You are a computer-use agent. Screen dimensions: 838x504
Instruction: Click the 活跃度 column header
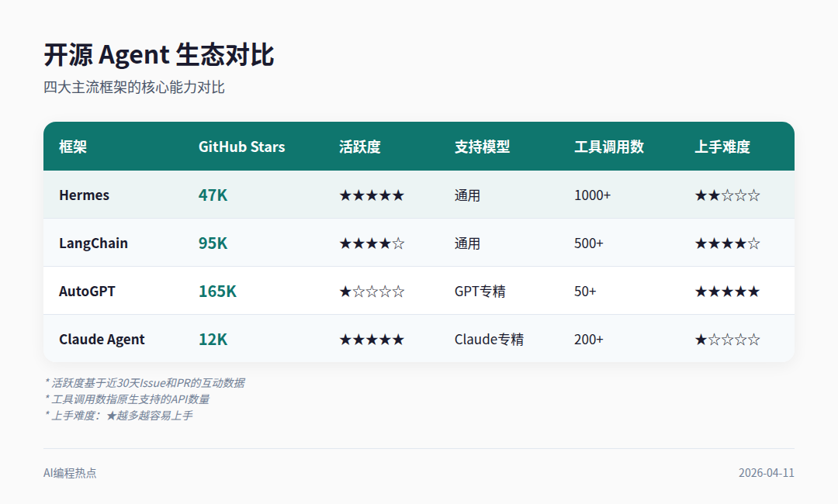(360, 147)
